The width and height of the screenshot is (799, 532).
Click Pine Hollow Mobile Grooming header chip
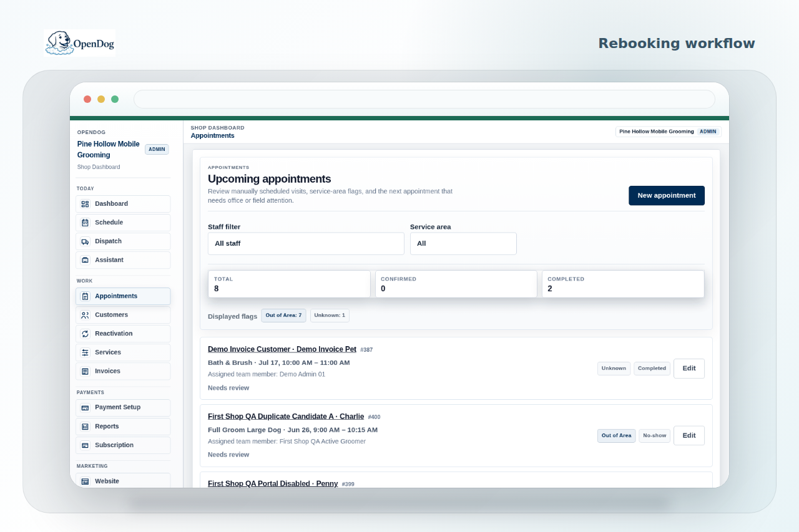[668, 132]
